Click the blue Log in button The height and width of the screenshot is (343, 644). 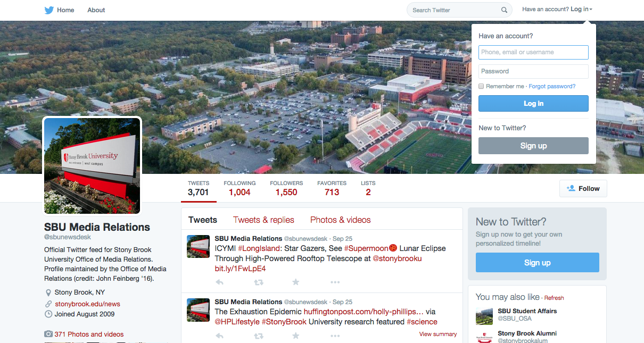533,104
